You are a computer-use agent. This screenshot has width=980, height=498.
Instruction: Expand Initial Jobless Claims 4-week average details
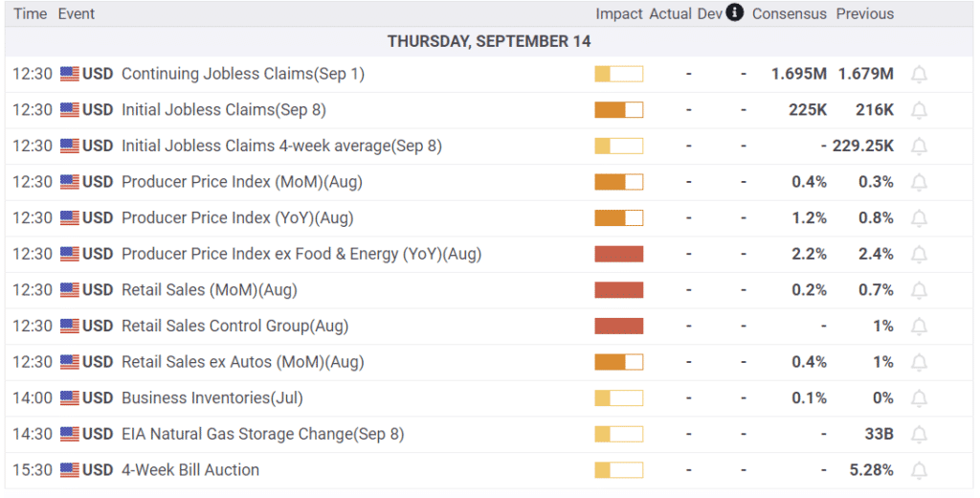pos(489,146)
